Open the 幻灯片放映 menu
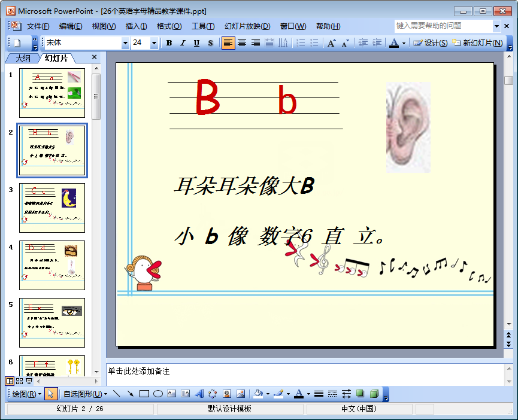 (247, 26)
